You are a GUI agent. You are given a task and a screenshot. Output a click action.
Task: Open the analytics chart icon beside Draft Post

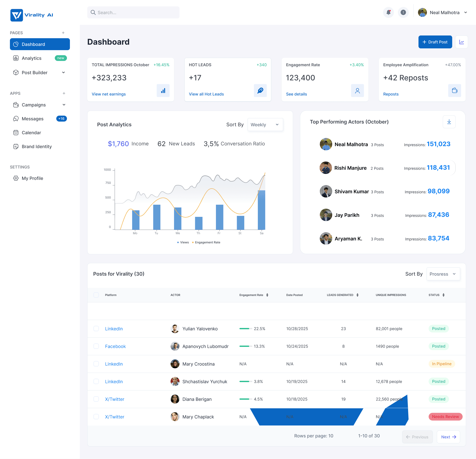tap(462, 42)
